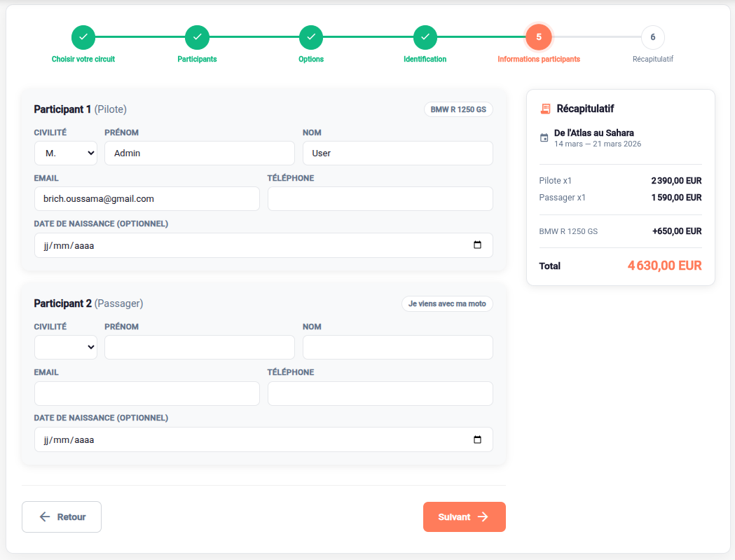Open date picker icon for Participant 1 birth date
This screenshot has height=560, width=735.
coord(478,245)
